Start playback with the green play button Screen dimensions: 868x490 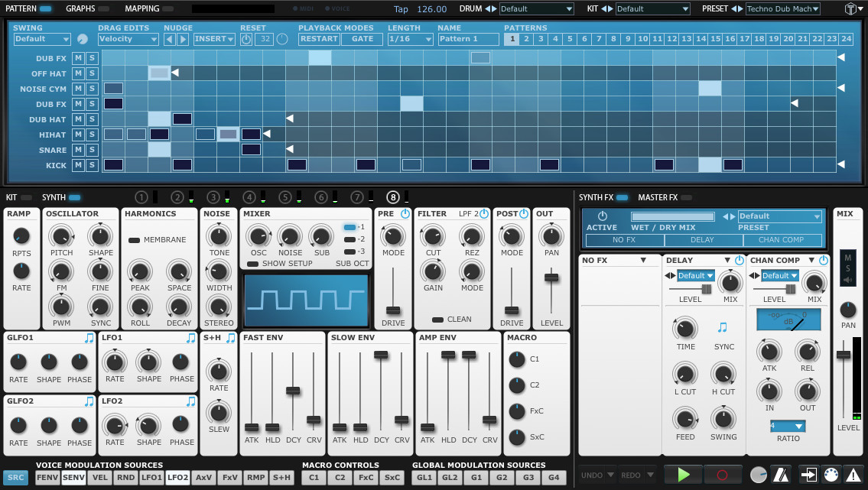tap(684, 475)
